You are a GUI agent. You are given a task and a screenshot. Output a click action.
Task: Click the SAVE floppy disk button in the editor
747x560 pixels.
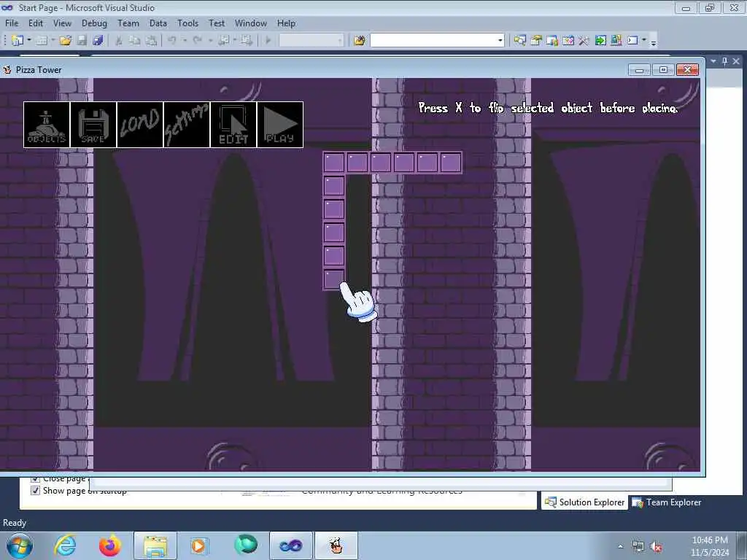point(93,125)
